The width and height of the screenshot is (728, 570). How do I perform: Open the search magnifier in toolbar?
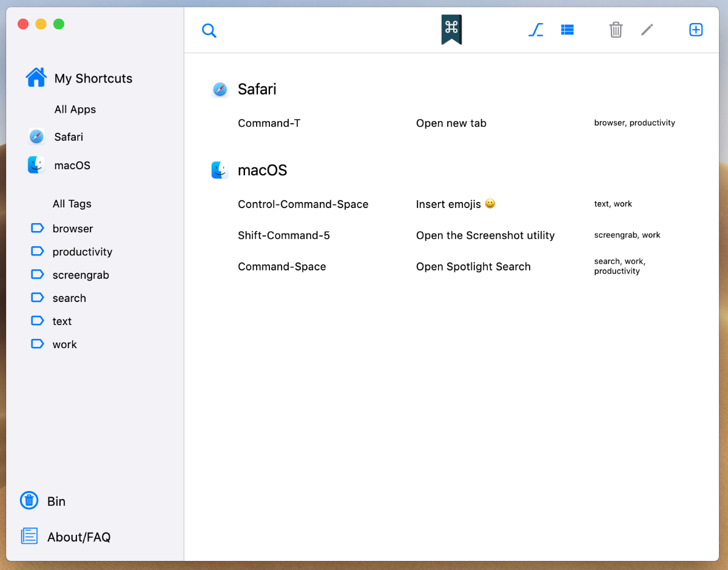(209, 30)
